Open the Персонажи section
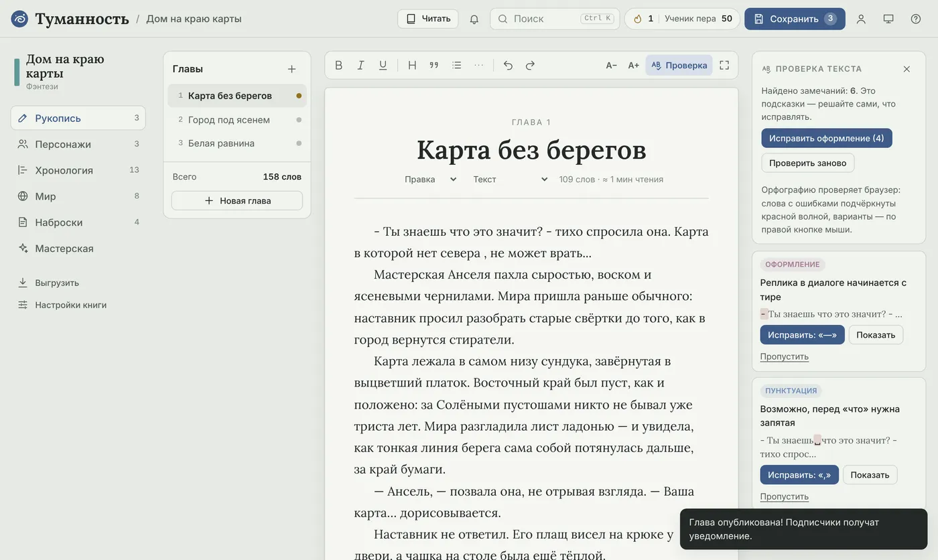 tap(78, 144)
